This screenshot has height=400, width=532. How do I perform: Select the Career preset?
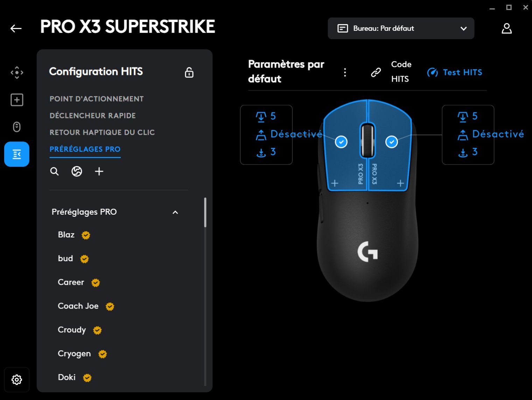point(71,282)
